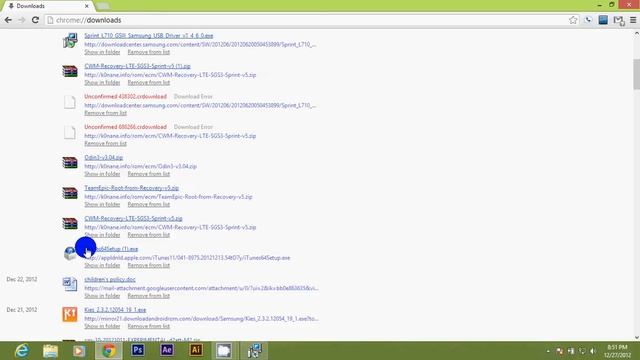Image resolution: width=640 pixels, height=360 pixels.
Task: Open Sprint_L710 Samsung USB Driver exe download
Action: point(149,36)
